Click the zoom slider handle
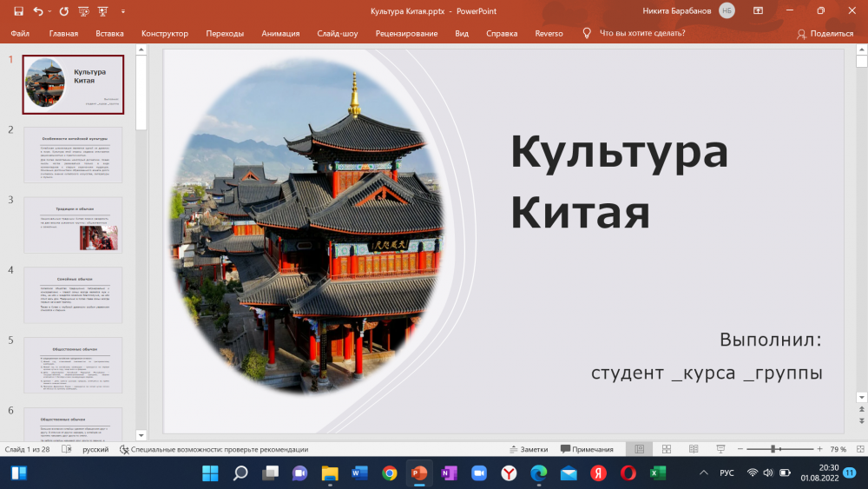Image resolution: width=868 pixels, height=489 pixels. tap(773, 449)
